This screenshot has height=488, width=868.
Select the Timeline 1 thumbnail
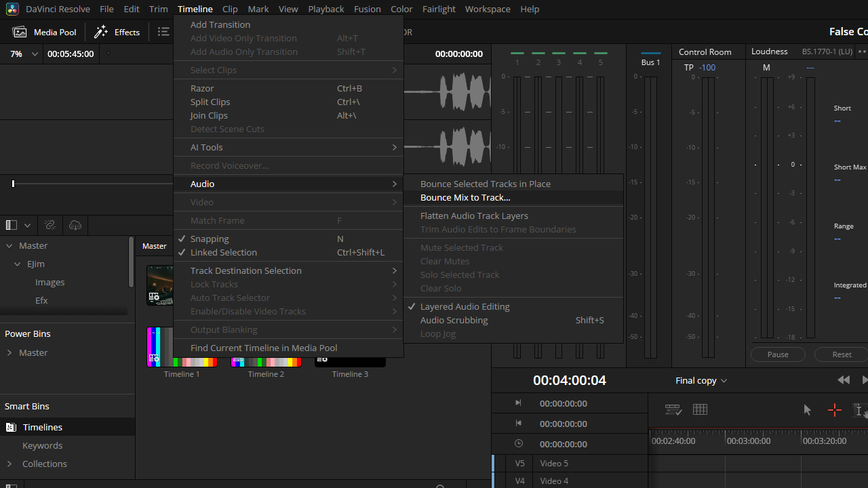[x=182, y=347]
